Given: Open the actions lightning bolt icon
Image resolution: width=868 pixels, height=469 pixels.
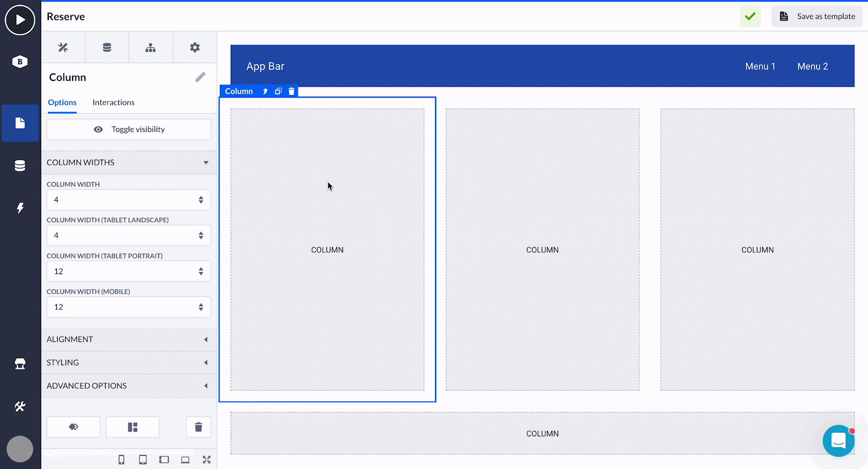Looking at the screenshot, I should [x=20, y=208].
